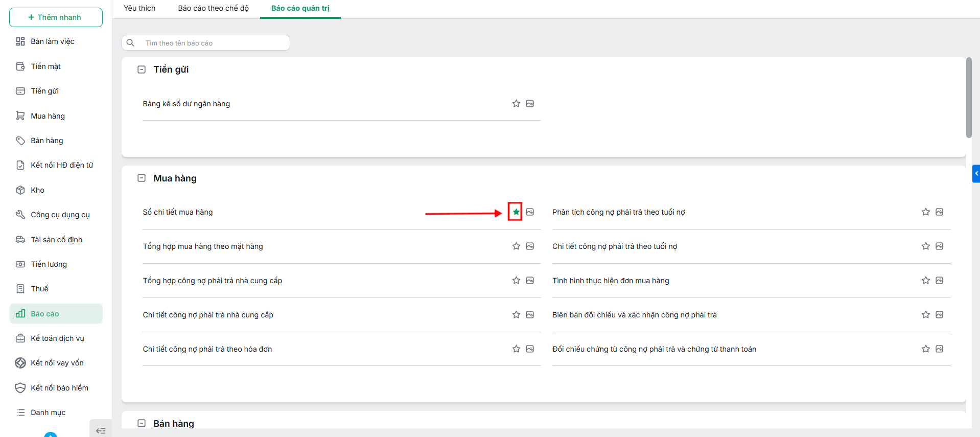980x437 pixels.
Task: Open Biên bản đối chiếu và xác nhận công nợ phải trả
Action: coord(635,315)
